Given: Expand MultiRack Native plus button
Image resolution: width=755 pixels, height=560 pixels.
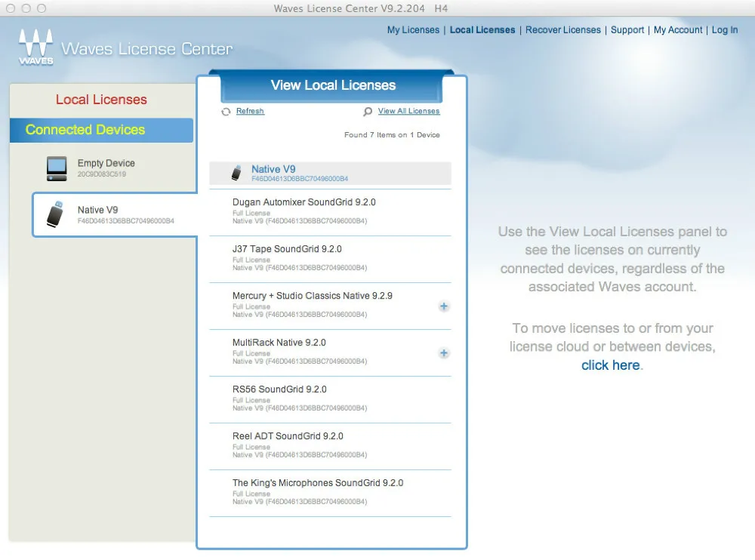Looking at the screenshot, I should (x=444, y=353).
